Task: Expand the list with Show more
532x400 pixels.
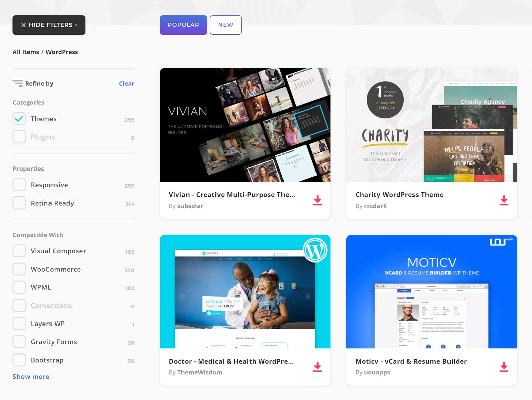Action: [31, 377]
